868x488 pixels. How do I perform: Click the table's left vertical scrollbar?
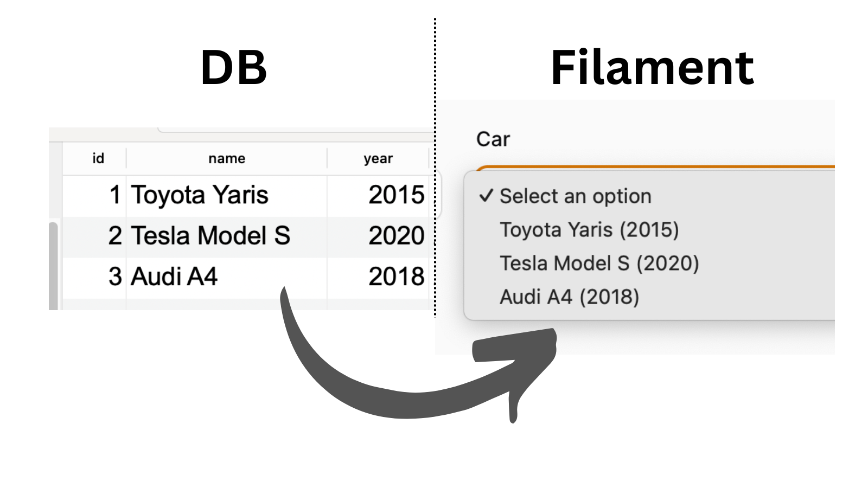tap(53, 266)
